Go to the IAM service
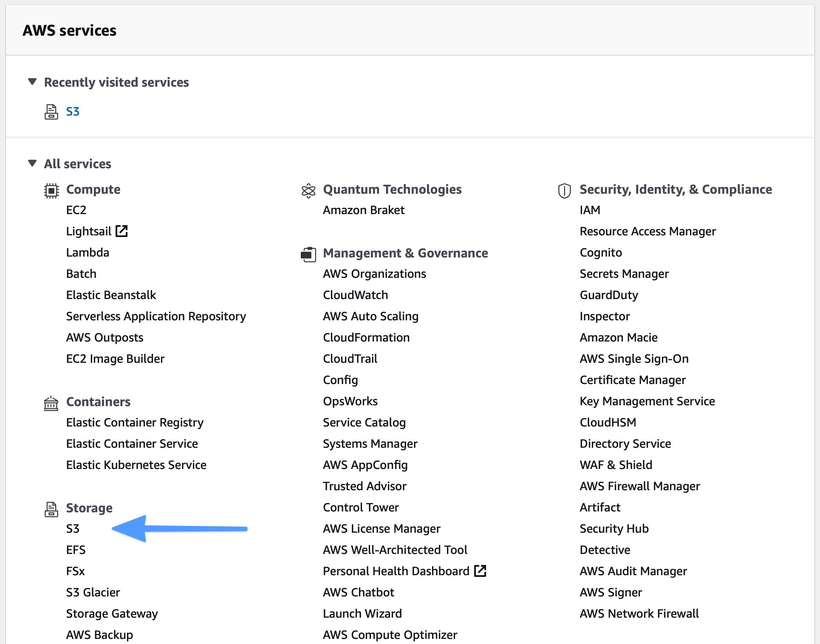The height and width of the screenshot is (644, 820). 590,210
